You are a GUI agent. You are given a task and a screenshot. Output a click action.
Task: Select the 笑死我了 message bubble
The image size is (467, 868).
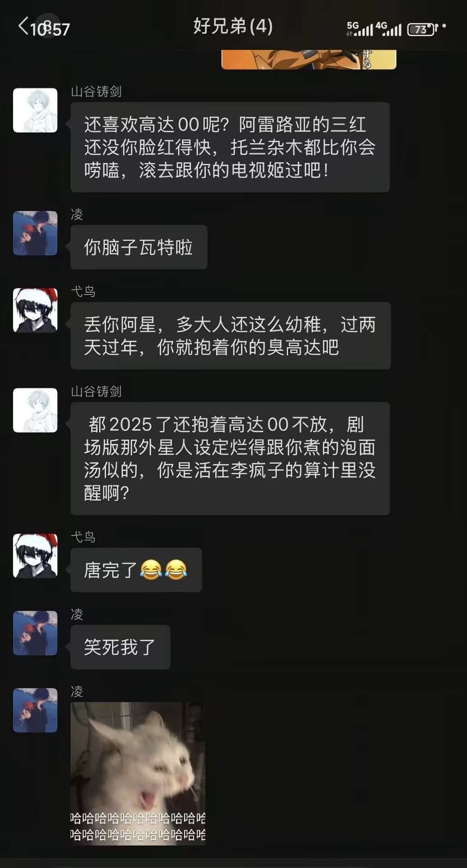click(x=120, y=647)
